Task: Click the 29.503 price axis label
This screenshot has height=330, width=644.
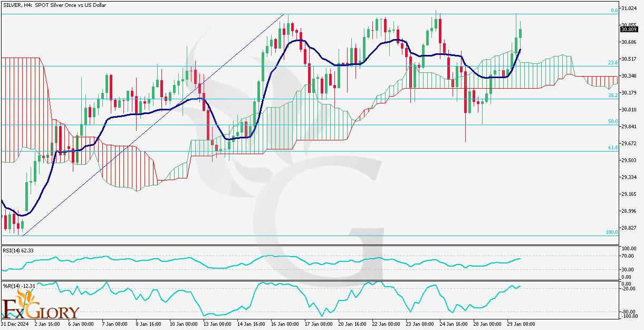Action: point(629,160)
